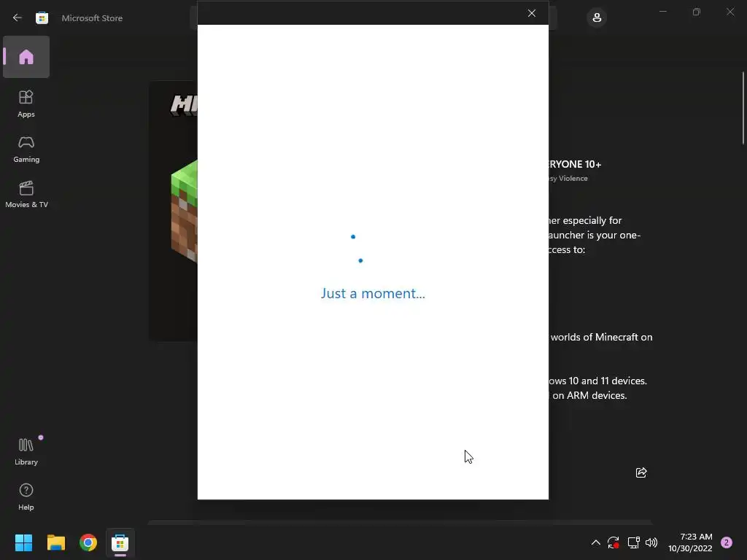Launch File Explorer from the taskbar

point(55,542)
